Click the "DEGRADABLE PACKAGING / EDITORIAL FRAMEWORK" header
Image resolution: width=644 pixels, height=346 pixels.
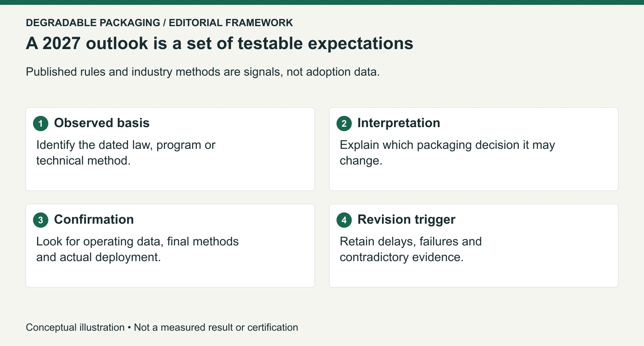coord(159,23)
